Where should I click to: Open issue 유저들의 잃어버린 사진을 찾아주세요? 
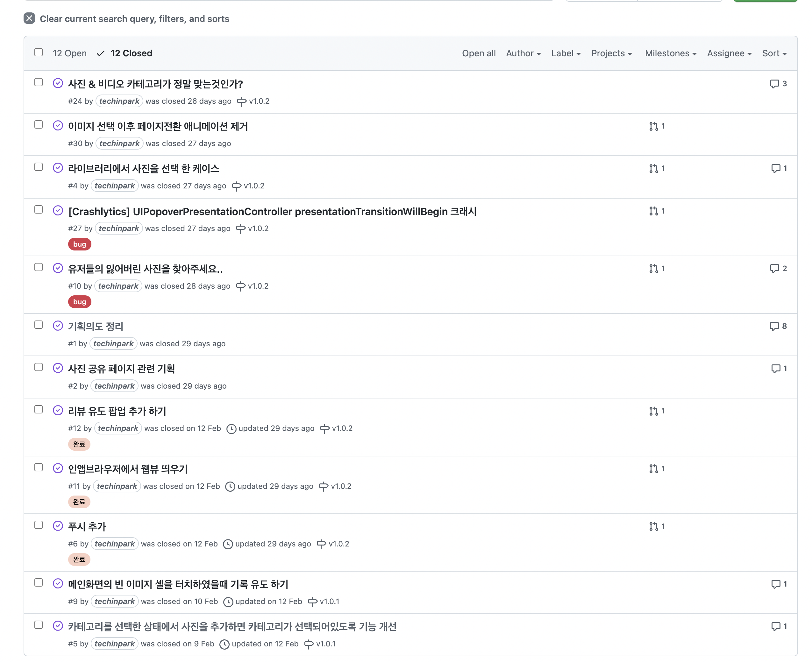[145, 269]
